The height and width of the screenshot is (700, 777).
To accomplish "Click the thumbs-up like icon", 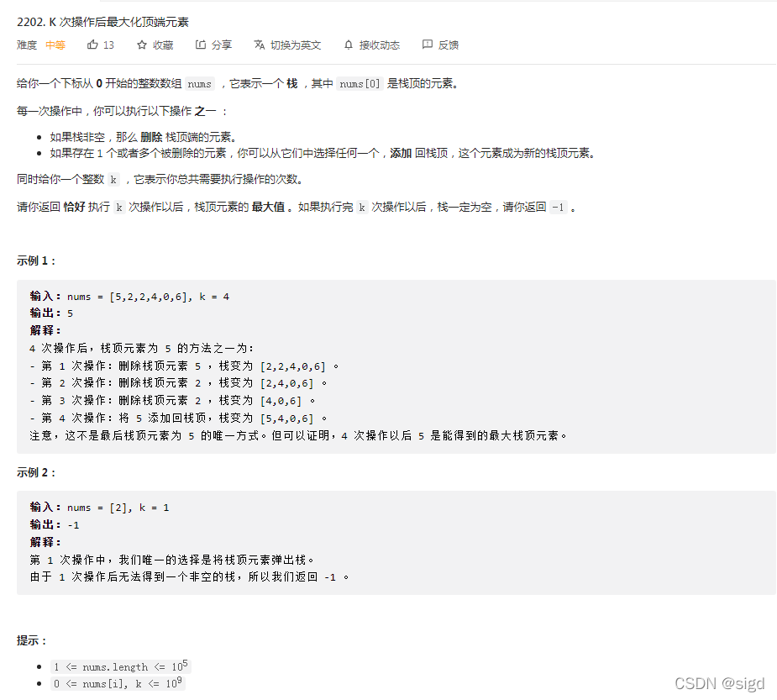I will point(92,45).
